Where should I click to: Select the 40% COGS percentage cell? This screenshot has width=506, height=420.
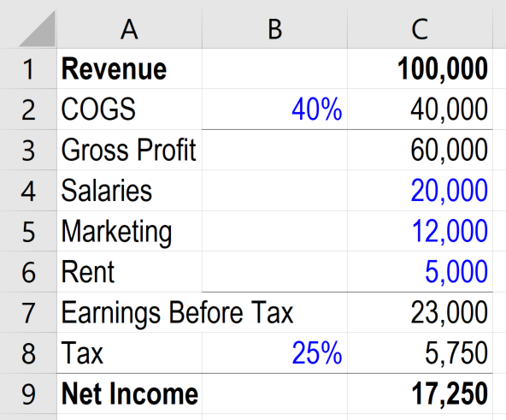point(274,109)
